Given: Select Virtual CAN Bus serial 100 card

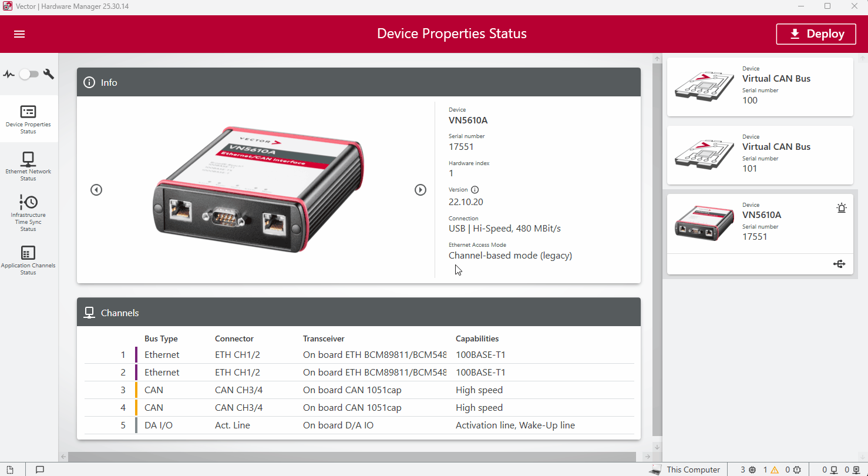Looking at the screenshot, I should (760, 87).
